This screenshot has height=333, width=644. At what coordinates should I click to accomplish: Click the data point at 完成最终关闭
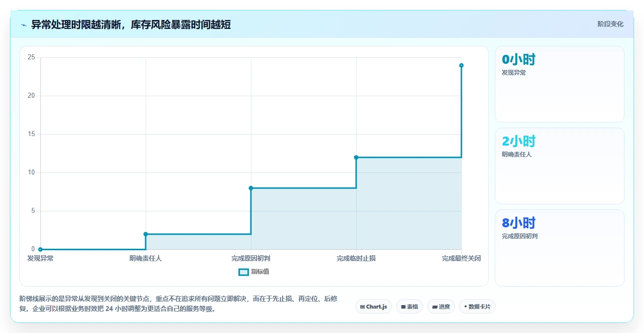[461, 65]
